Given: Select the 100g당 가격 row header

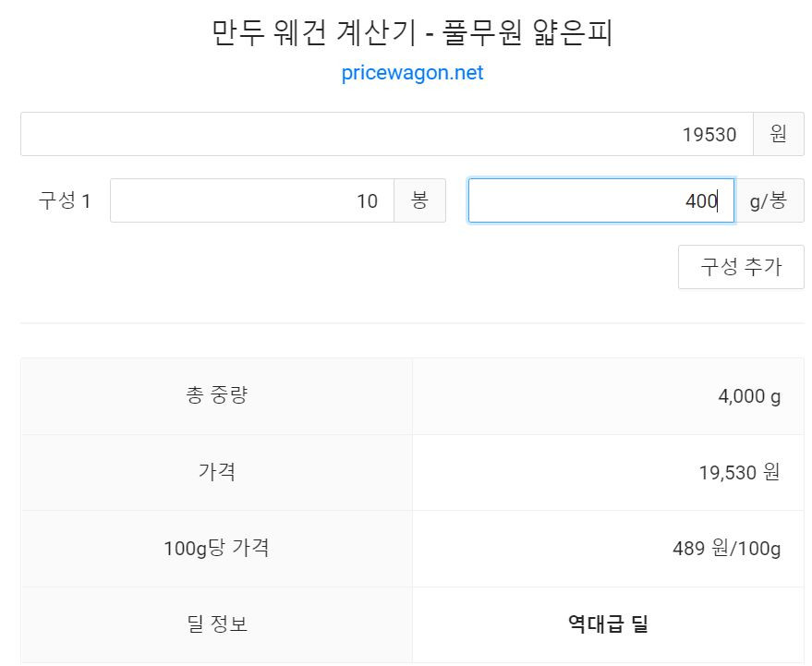Looking at the screenshot, I should [216, 549].
